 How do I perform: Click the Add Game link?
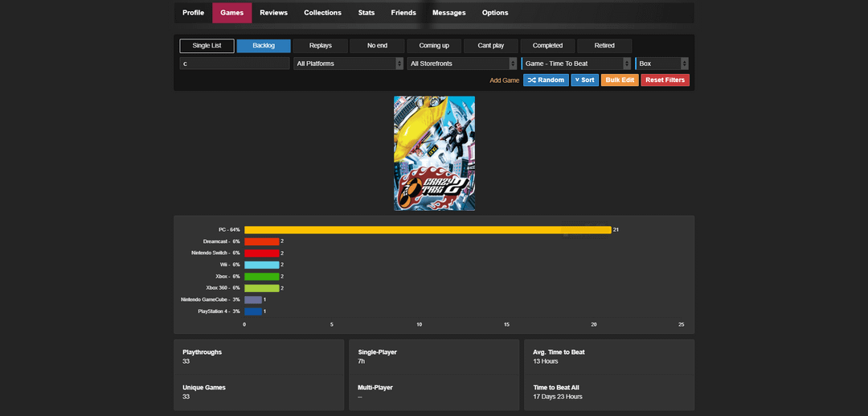[x=504, y=80]
